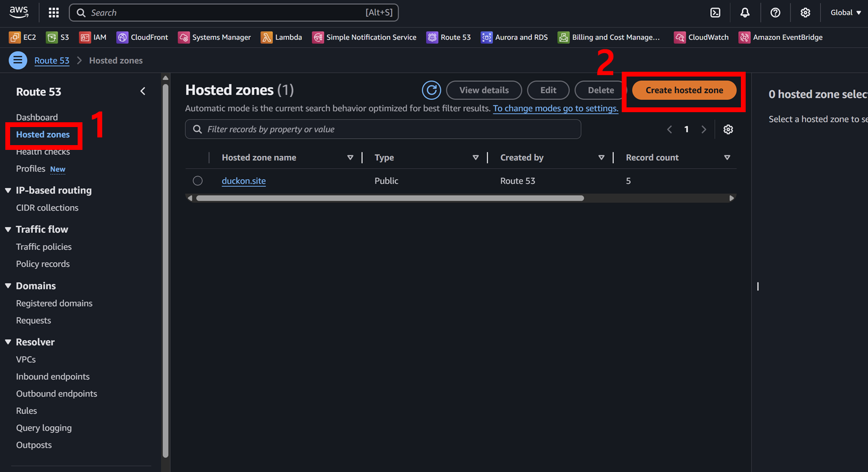The width and height of the screenshot is (868, 472).
Task: Sort by Created by column
Action: point(601,158)
